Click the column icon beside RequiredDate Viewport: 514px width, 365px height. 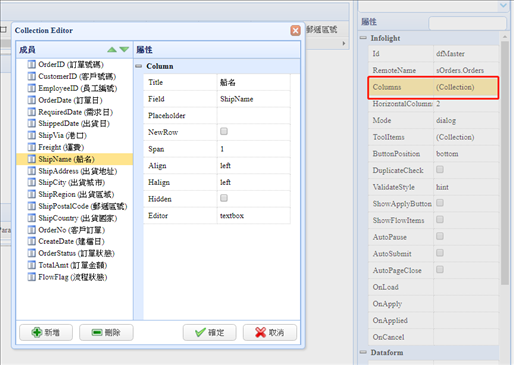[x=31, y=112]
